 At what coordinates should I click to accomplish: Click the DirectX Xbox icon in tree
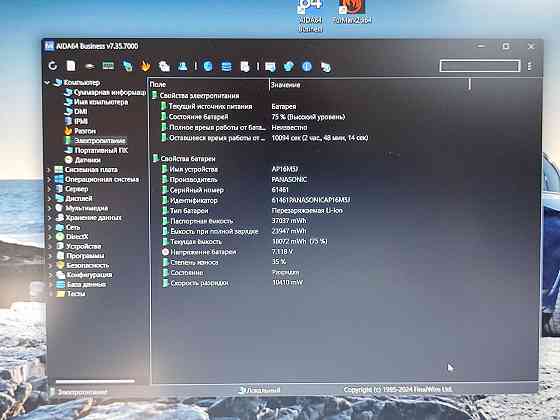click(x=60, y=236)
